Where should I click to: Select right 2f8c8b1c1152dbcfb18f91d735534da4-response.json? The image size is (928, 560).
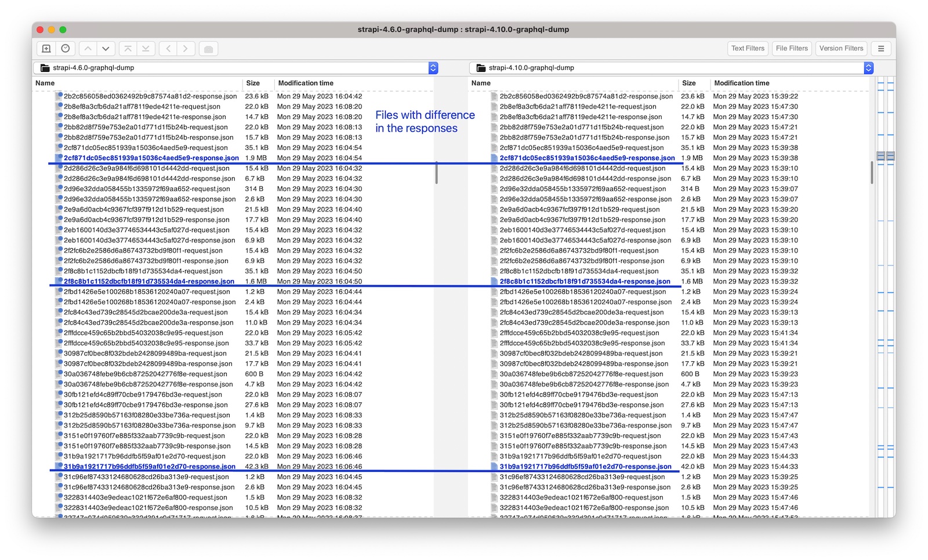pos(585,281)
